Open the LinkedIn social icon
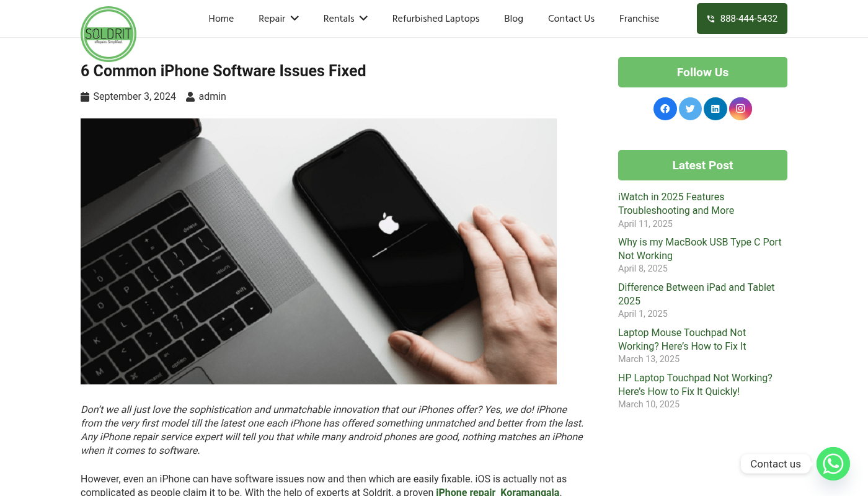The height and width of the screenshot is (496, 868). click(715, 108)
